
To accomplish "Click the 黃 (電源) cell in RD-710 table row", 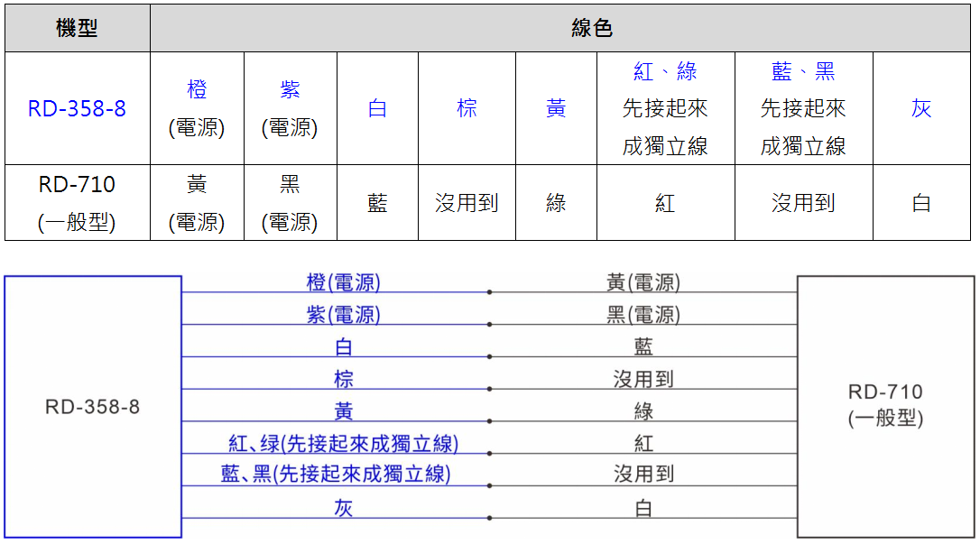I will pyautogui.click(x=197, y=203).
